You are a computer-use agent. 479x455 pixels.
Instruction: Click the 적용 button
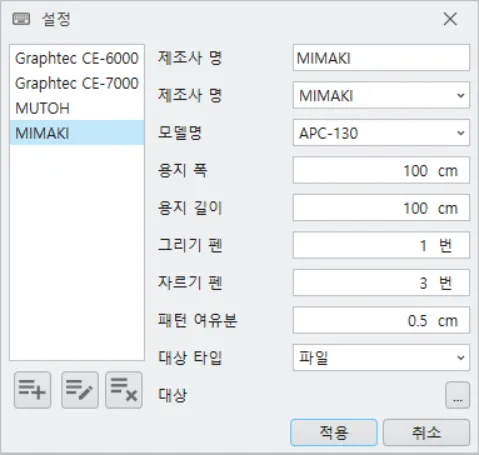(334, 432)
